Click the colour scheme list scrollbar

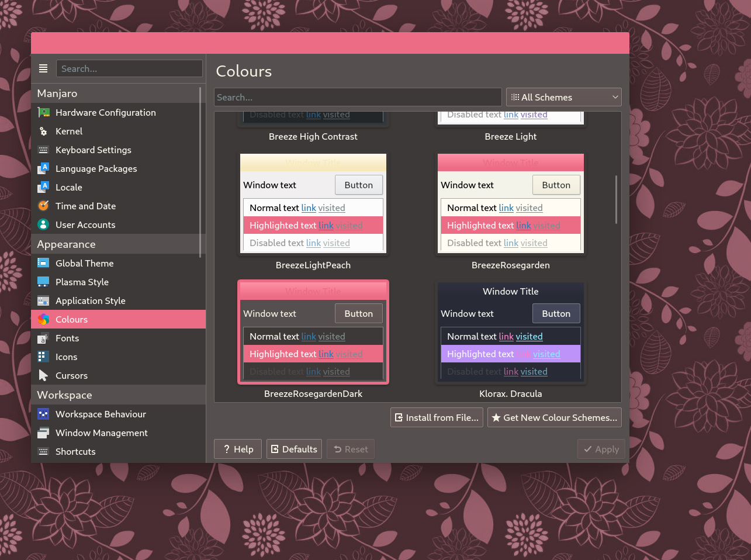616,199
